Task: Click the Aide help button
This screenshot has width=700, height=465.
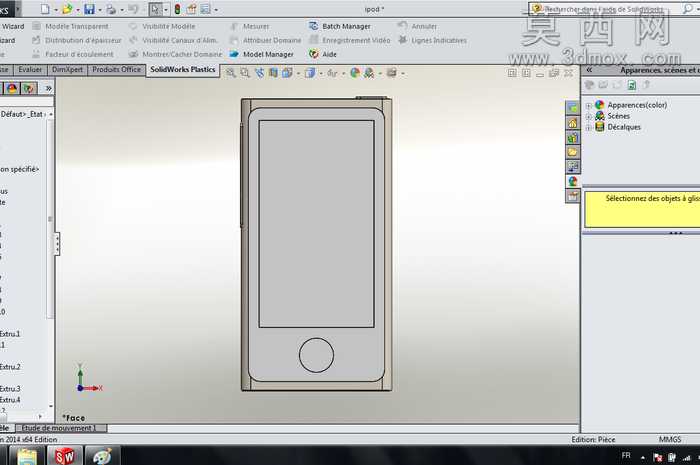Action: pos(323,54)
